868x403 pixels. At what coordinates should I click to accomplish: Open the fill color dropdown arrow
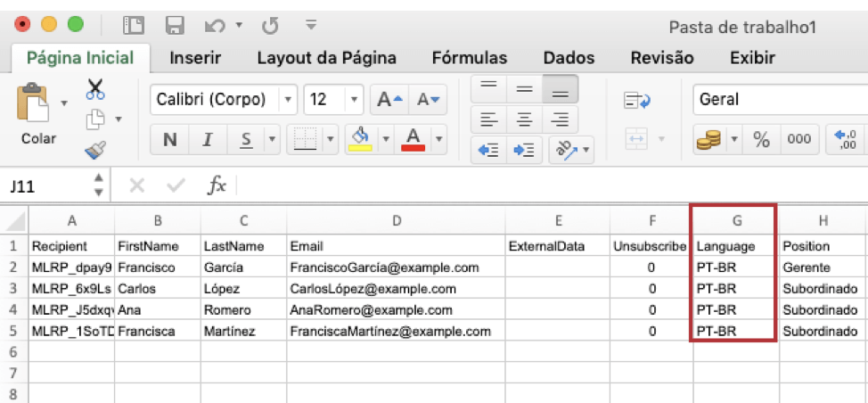point(386,139)
